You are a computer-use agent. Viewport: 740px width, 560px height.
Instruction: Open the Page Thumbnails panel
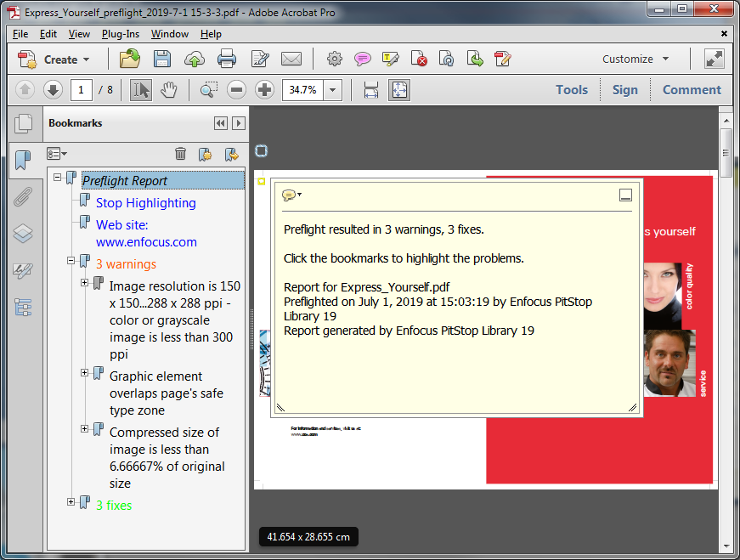pyautogui.click(x=23, y=123)
